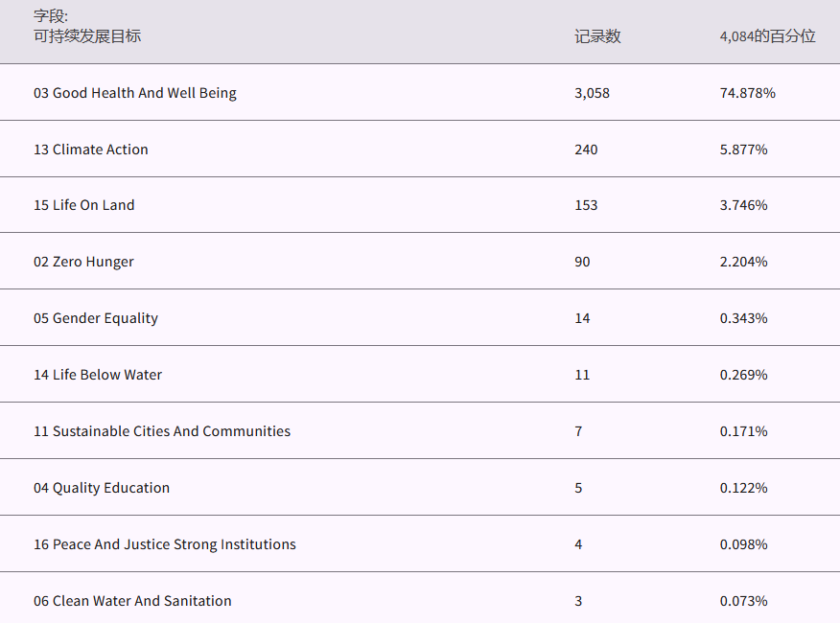
Task: Select the 15 Life On Land row
Action: tap(84, 205)
